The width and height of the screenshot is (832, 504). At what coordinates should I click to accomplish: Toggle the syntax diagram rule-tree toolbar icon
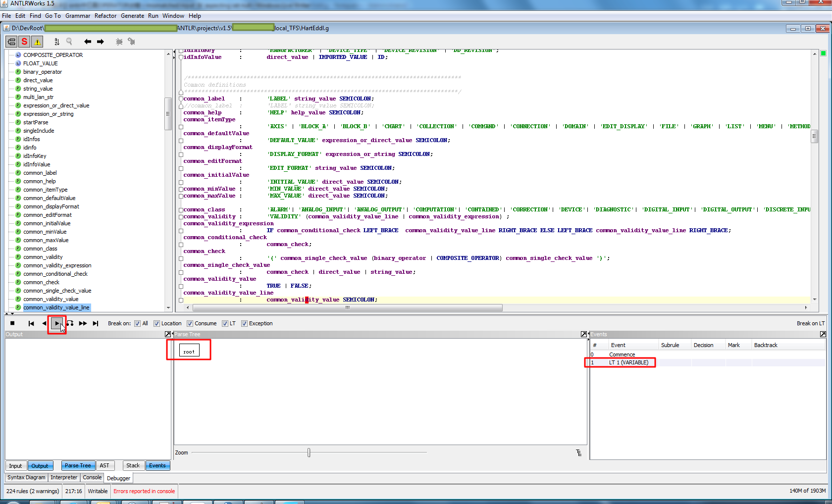point(11,42)
